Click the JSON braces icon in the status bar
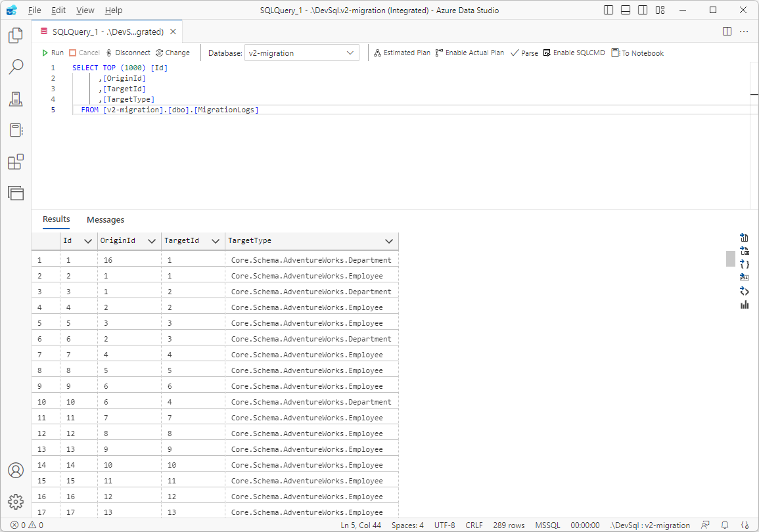This screenshot has width=759, height=532. click(x=745, y=525)
